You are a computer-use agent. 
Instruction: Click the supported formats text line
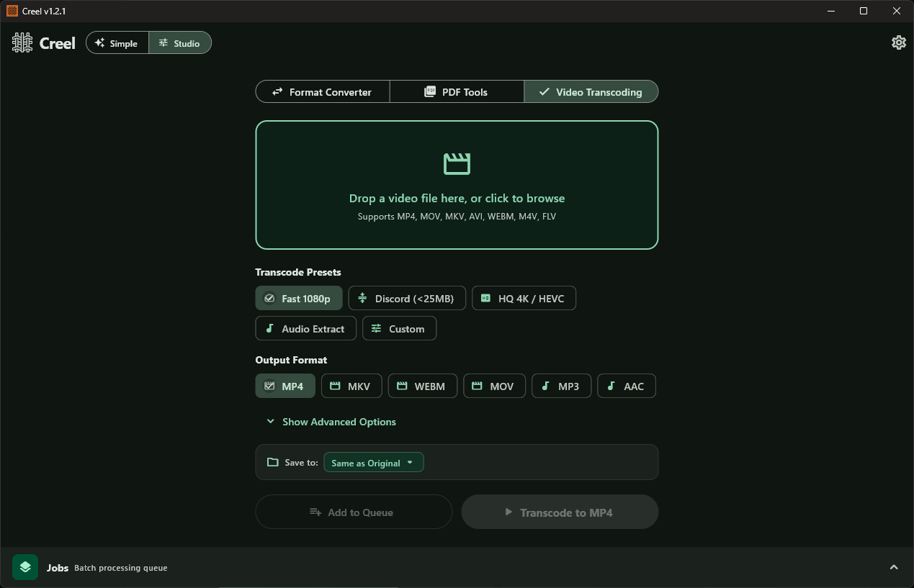pyautogui.click(x=457, y=216)
